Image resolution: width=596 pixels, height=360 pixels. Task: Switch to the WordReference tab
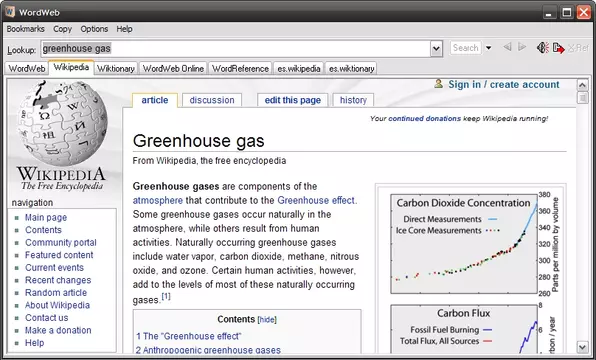click(x=240, y=69)
